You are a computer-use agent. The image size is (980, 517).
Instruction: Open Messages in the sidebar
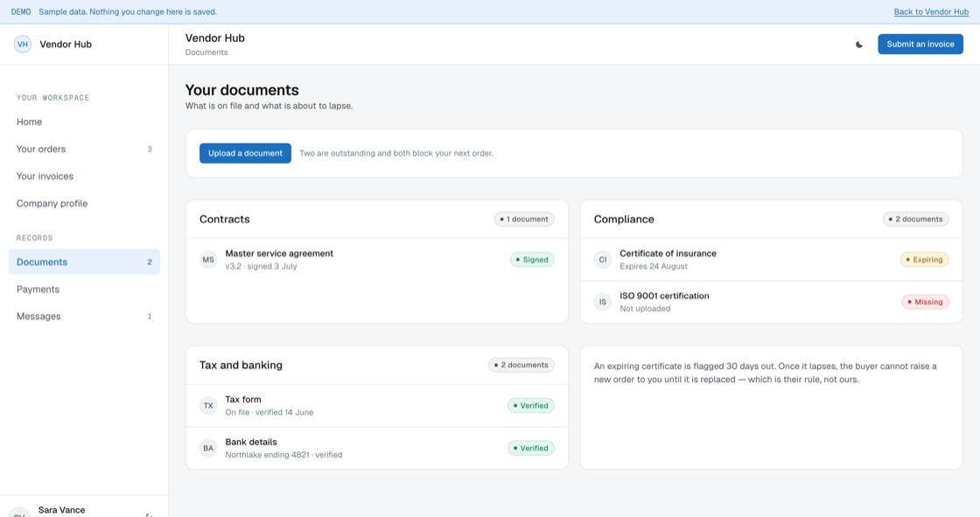click(x=84, y=317)
